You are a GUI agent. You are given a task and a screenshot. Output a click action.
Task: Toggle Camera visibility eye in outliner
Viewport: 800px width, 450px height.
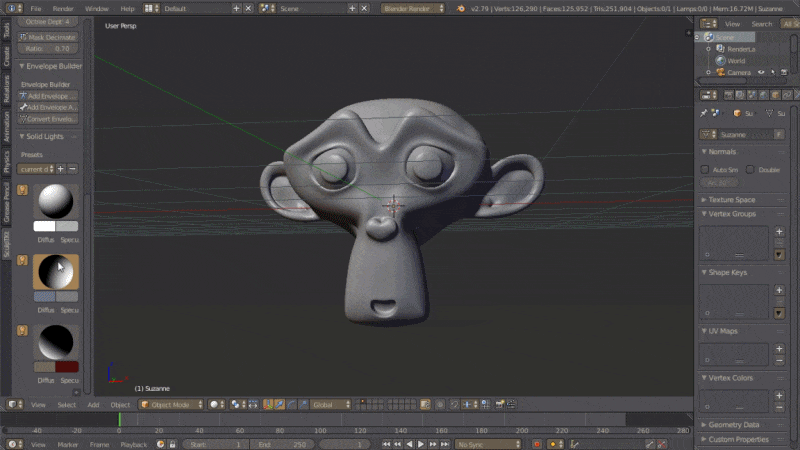point(761,72)
